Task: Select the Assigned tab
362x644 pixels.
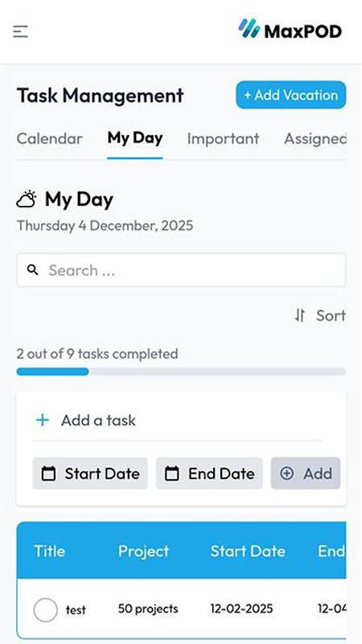Action: (x=315, y=138)
